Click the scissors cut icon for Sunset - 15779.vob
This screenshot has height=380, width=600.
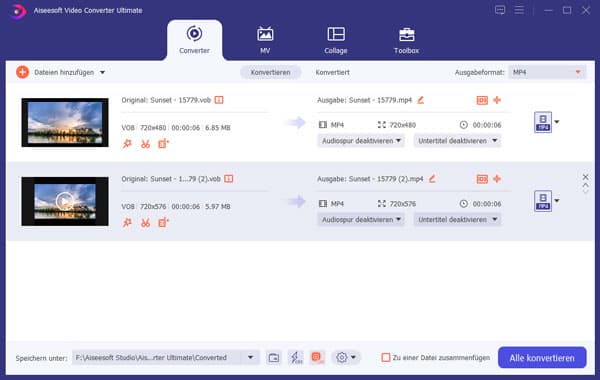click(x=145, y=144)
